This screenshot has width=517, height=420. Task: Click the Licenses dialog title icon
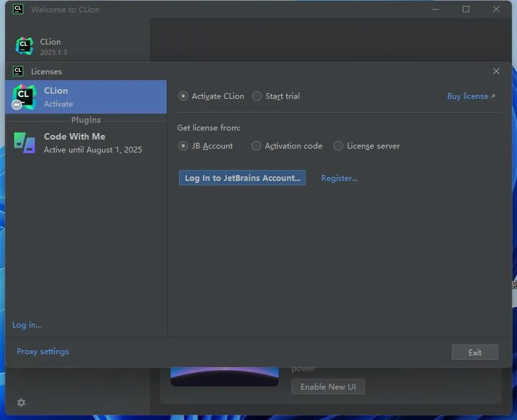18,71
